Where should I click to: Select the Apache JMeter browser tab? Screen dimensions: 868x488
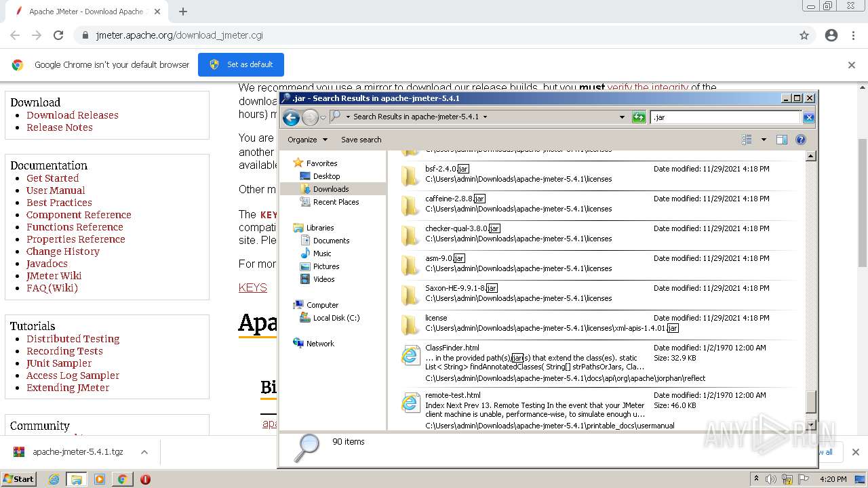tap(86, 12)
